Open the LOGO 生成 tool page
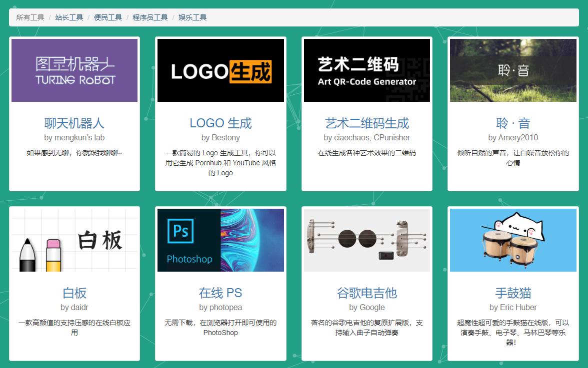Image resolution: width=588 pixels, height=368 pixels. [x=220, y=123]
